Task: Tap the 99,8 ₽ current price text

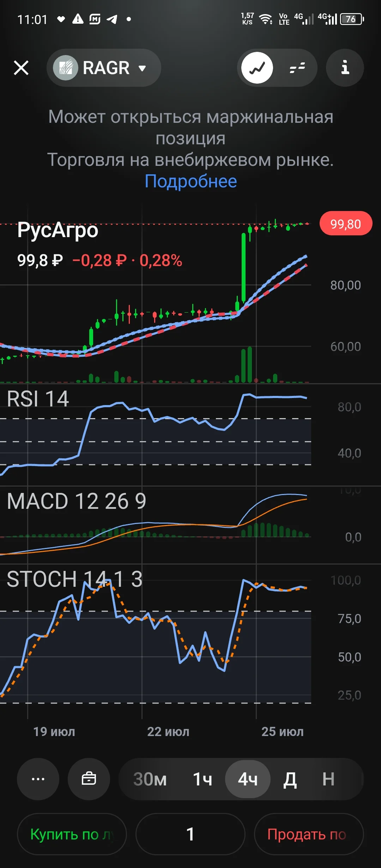Action: (x=40, y=261)
